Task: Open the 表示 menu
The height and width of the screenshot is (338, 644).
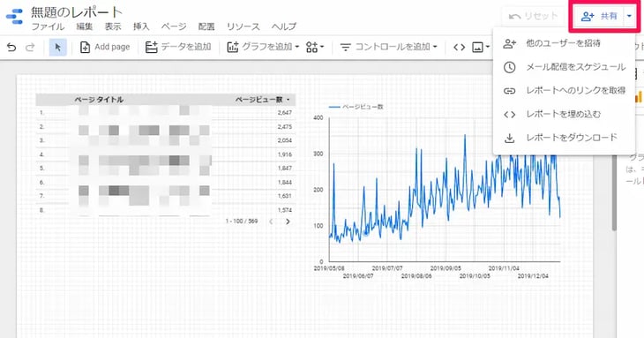Action: [113, 26]
